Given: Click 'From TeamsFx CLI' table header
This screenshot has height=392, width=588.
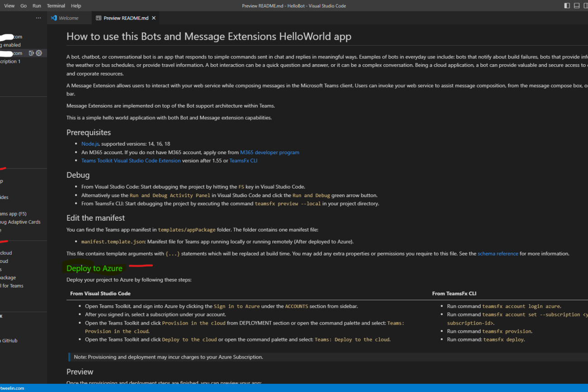Looking at the screenshot, I should 454,293.
